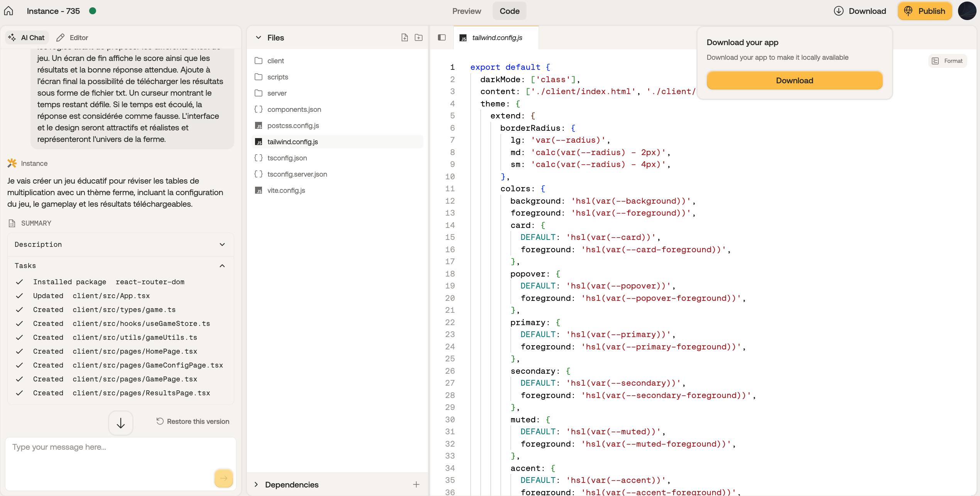Switch to the Preview tab
The height and width of the screenshot is (496, 980).
466,11
